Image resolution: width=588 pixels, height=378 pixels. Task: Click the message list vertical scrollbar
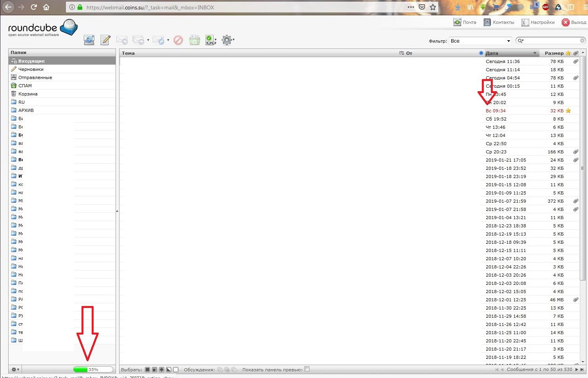coord(583,168)
